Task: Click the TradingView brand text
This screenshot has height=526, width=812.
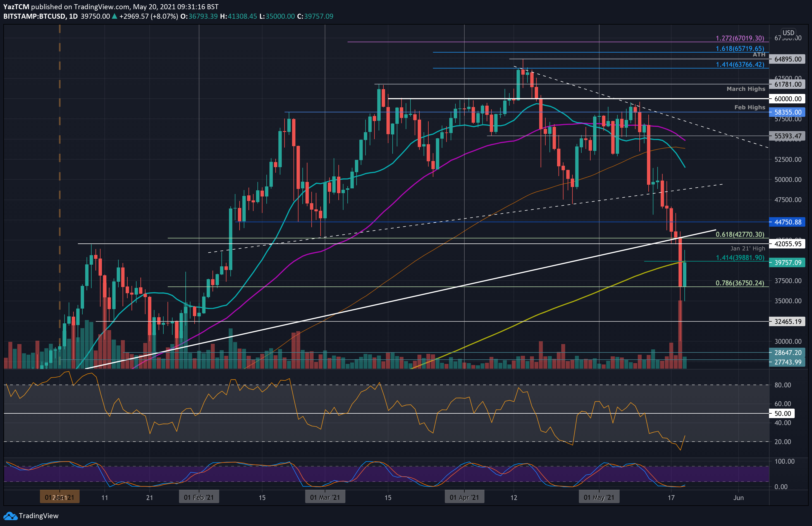Action: click(x=39, y=516)
